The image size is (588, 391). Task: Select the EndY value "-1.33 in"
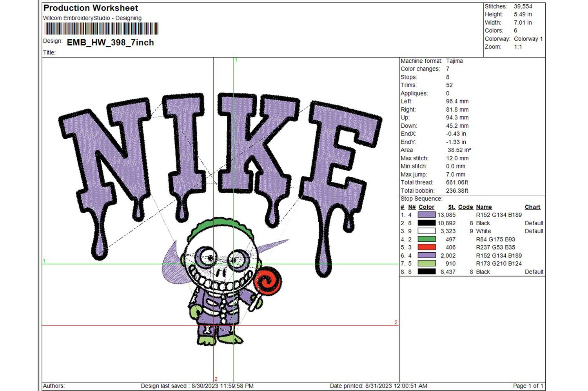456,142
